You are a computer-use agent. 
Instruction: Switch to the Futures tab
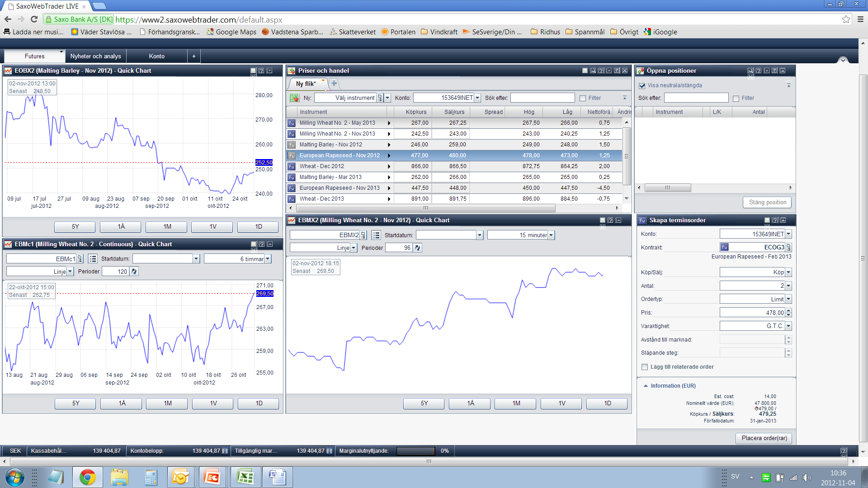pyautogui.click(x=34, y=56)
